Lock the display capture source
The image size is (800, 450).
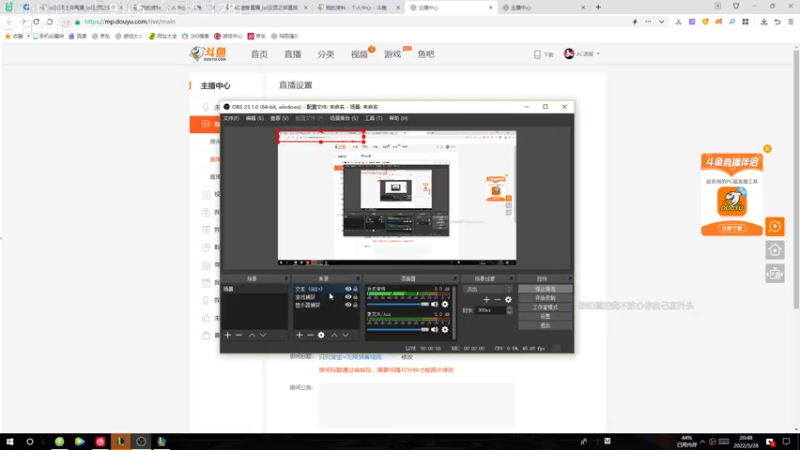pyautogui.click(x=356, y=305)
